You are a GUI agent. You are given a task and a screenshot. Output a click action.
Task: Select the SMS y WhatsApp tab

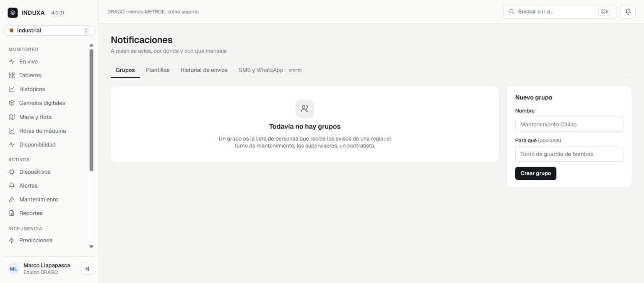[271, 70]
